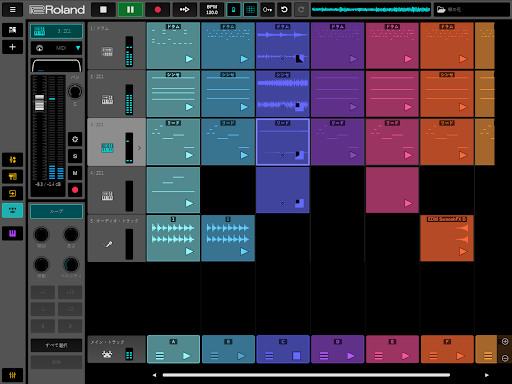512x384 pixels.
Task: Add a new track with plus icon
Action: pos(12,47)
